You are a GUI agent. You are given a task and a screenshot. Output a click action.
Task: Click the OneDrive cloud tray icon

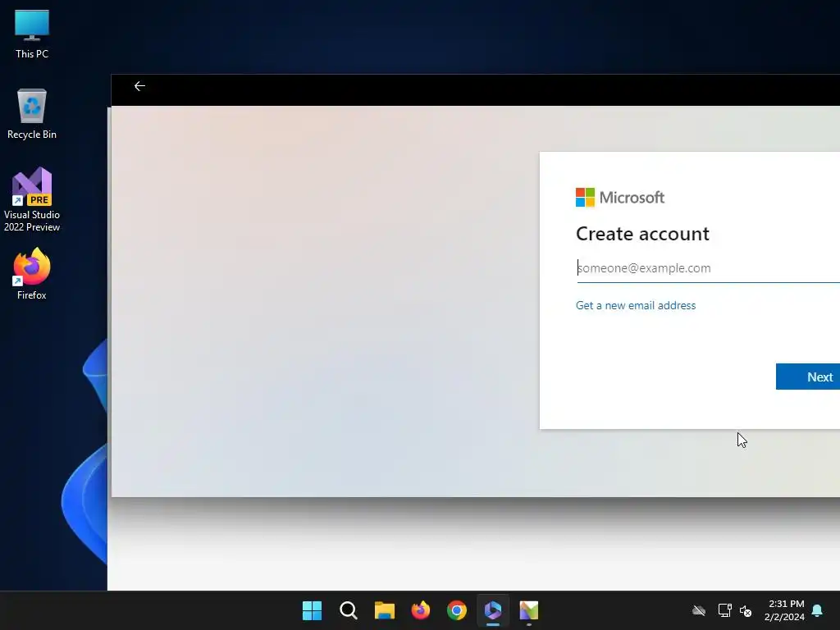coord(699,610)
